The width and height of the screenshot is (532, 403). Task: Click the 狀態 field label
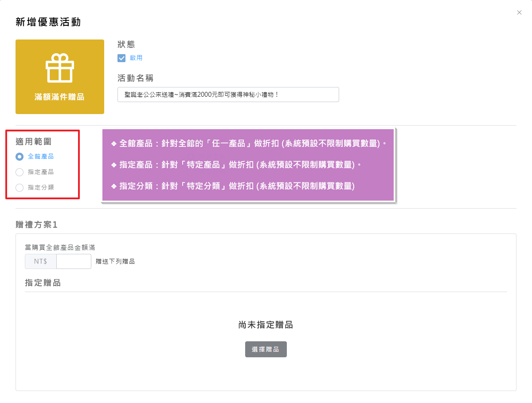[126, 44]
